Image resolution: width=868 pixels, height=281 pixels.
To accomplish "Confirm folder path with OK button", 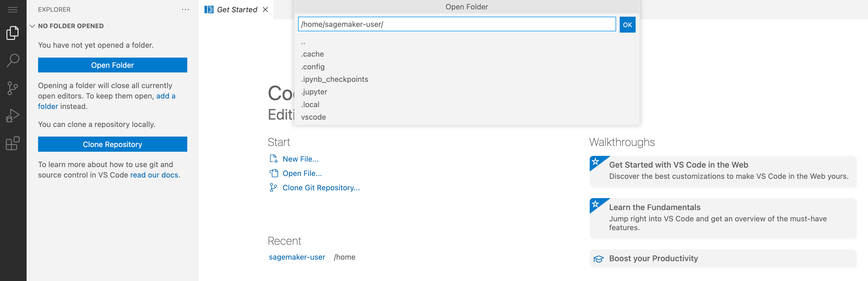I will (x=628, y=25).
